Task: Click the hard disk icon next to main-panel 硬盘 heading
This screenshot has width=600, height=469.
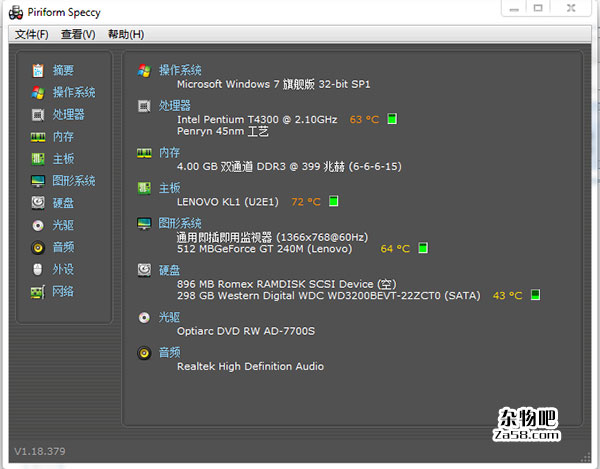Action: click(144, 270)
